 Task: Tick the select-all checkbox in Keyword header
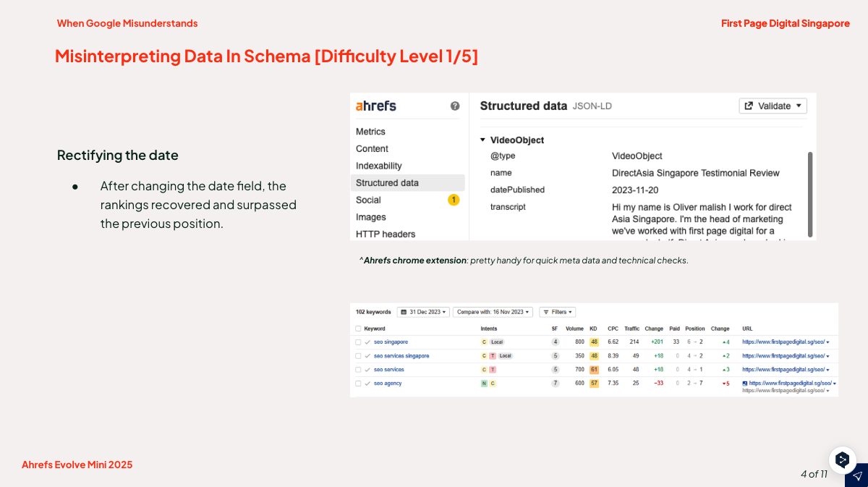coord(358,329)
